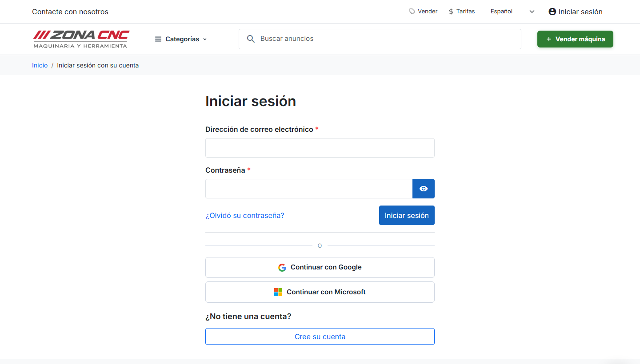
Task: Click the 'Iniciar sesión' page heading
Action: point(251,101)
